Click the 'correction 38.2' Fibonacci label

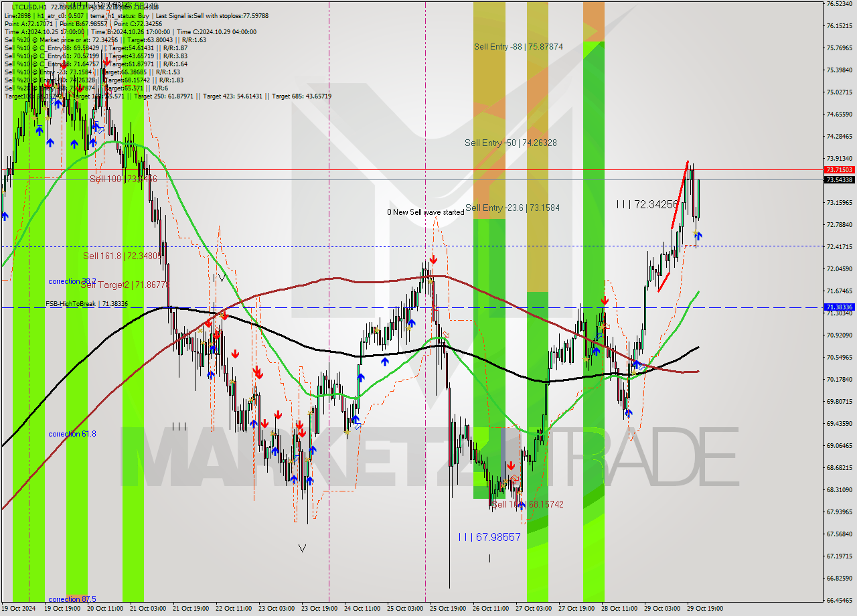coord(72,281)
